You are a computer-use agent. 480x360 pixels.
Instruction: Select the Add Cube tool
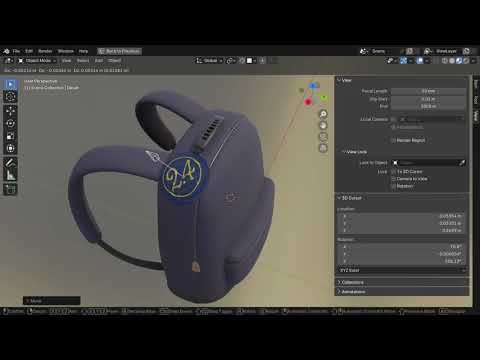10,189
